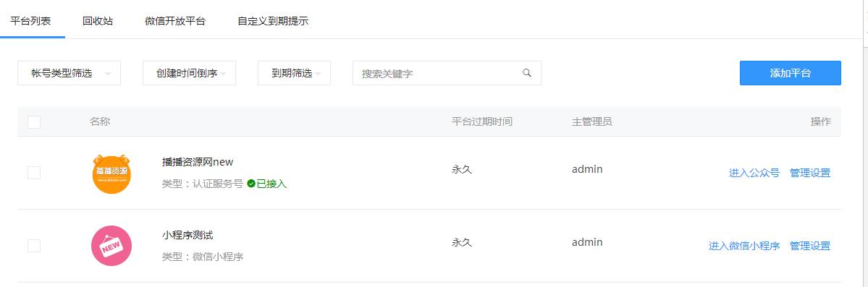Viewport: 868px width, 287px height.
Task: Click the green 已接入 check icon
Action: [x=251, y=184]
